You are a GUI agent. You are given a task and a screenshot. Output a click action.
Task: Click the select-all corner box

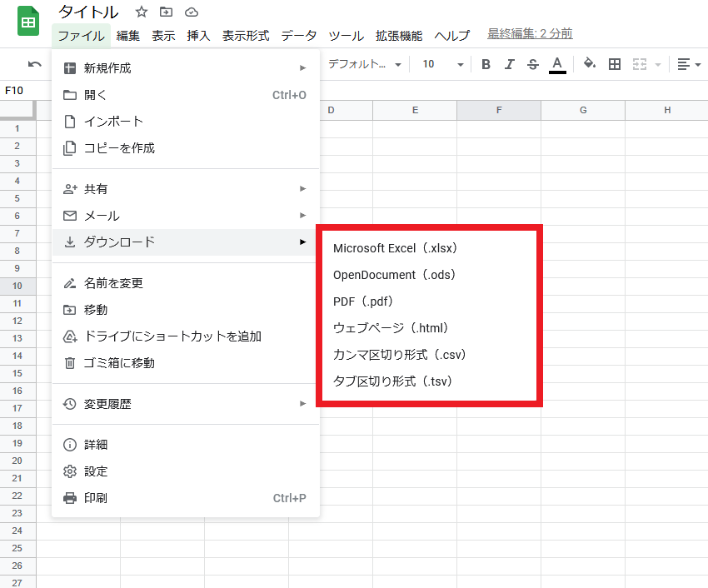pos(17,110)
